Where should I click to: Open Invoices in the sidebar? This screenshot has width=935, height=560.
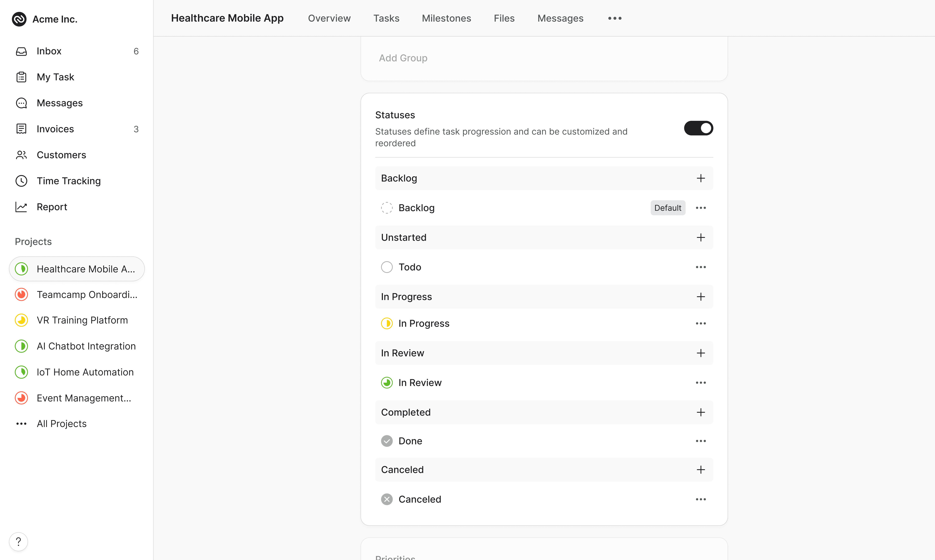[x=77, y=129]
